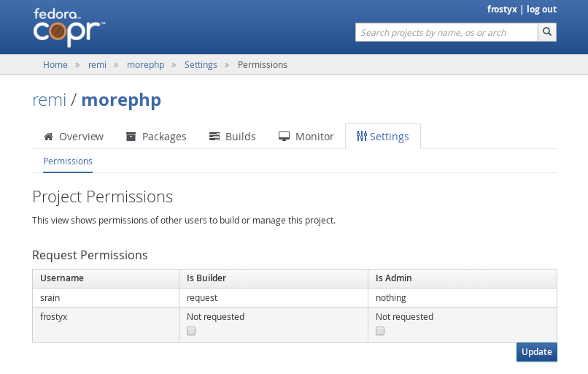Go to the Settings breadcrumb link
Viewport: 588px width, 374px height.
click(x=201, y=64)
